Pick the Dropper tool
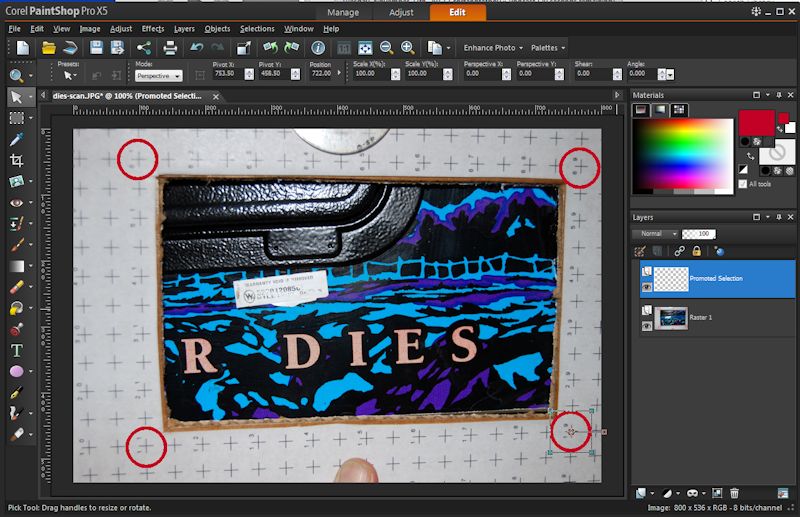The width and height of the screenshot is (800, 517). (17, 139)
